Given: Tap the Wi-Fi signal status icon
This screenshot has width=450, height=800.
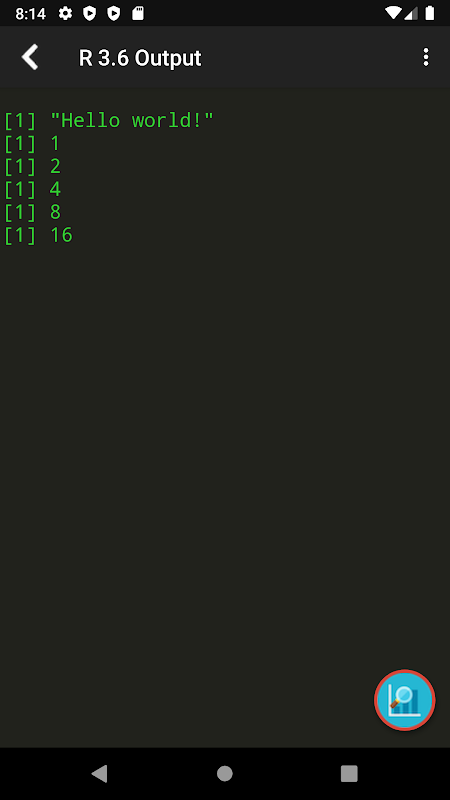Looking at the screenshot, I should (x=393, y=13).
